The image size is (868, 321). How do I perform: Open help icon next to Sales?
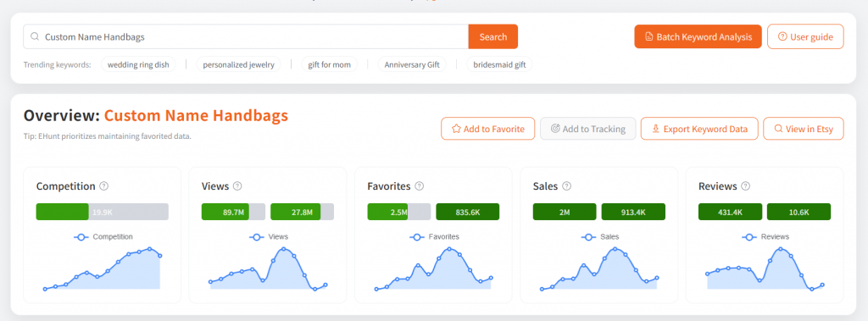tap(566, 186)
